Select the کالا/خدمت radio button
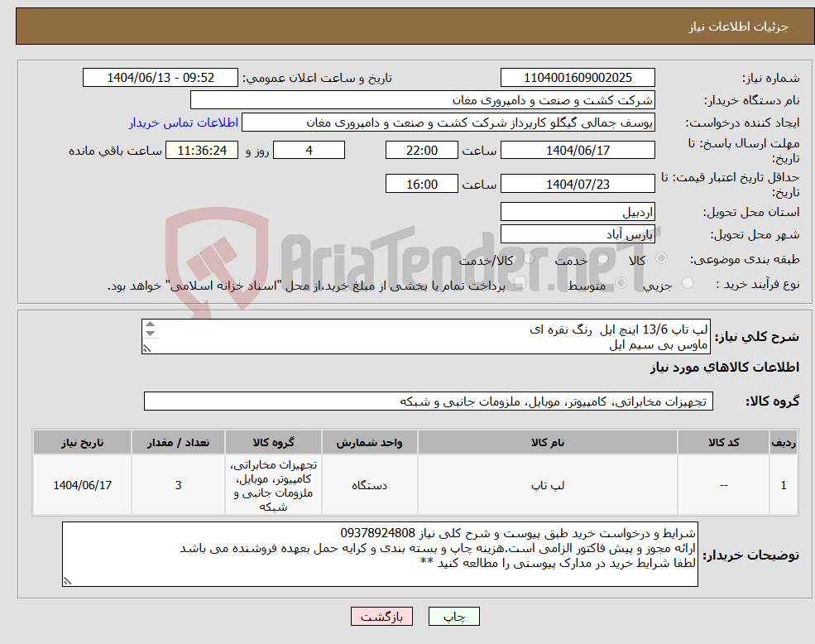815x644 pixels. [527, 259]
